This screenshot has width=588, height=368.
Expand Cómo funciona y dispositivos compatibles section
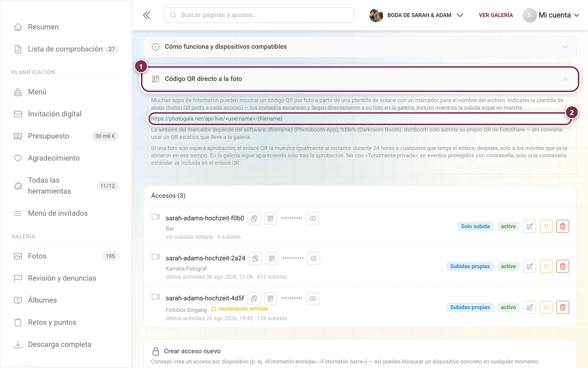pyautogui.click(x=360, y=47)
